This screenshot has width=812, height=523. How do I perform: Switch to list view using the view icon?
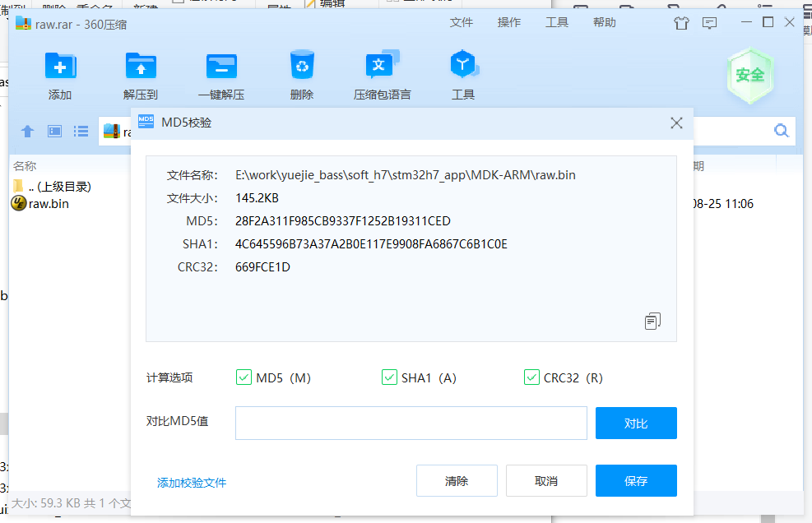[81, 131]
